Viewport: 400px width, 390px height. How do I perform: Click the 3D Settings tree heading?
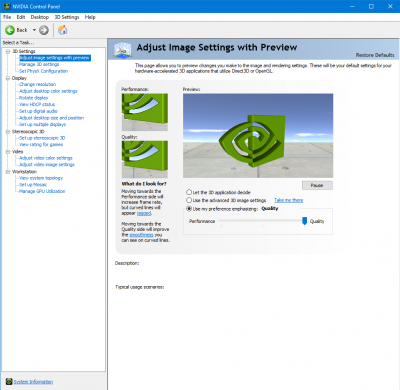23,51
